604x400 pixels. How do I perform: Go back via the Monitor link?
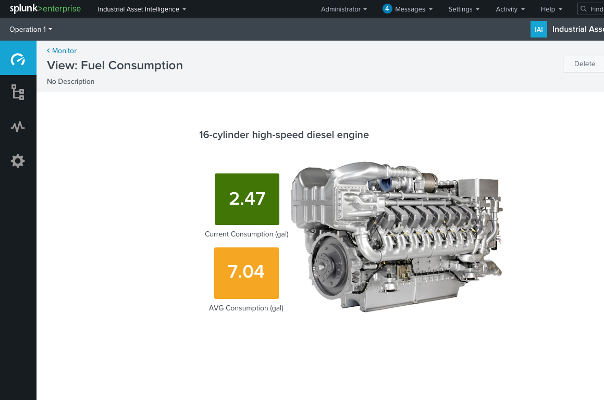(62, 50)
